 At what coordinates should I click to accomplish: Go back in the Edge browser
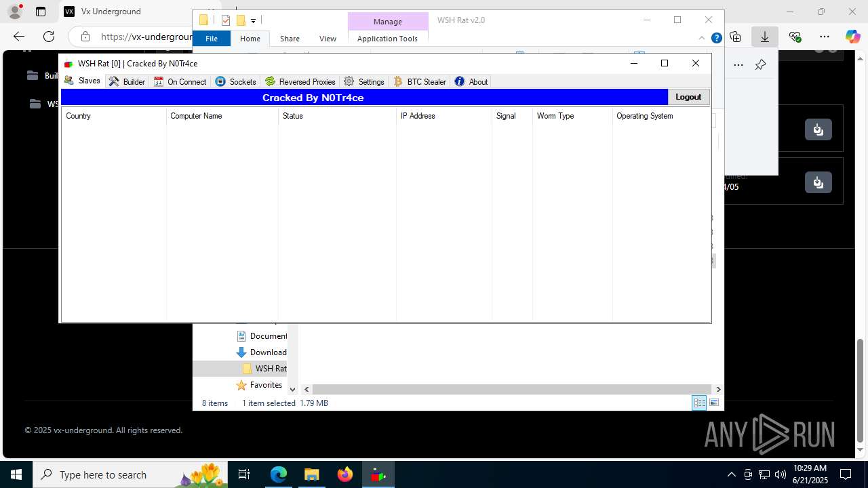point(19,37)
